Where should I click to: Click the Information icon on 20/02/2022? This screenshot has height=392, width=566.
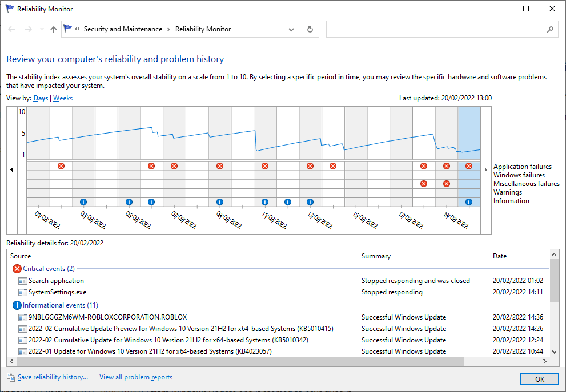(469, 202)
